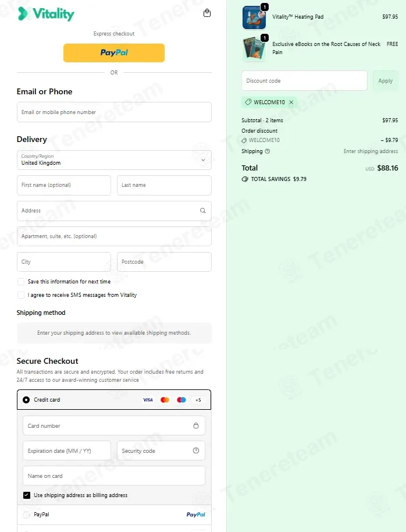
Task: Click the Apply discount button
Action: tap(385, 81)
